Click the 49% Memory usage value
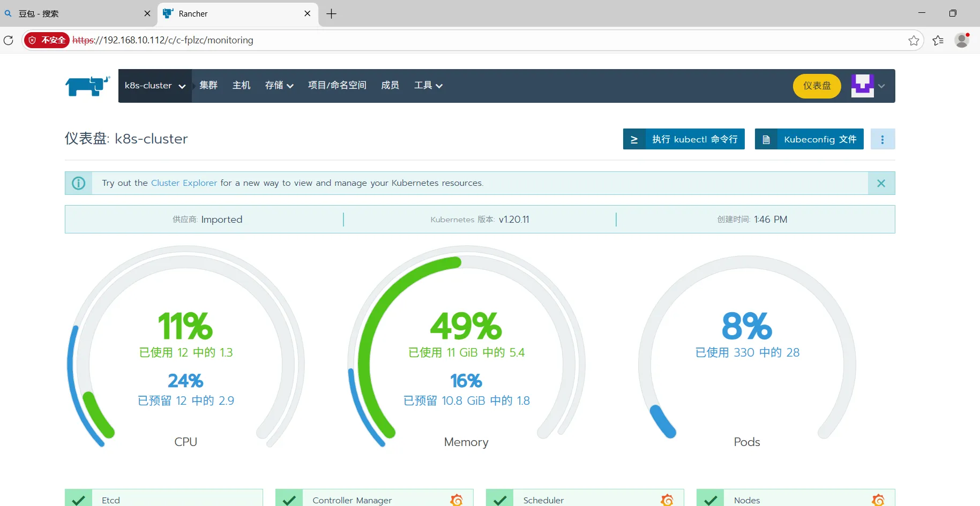The image size is (980, 506). pyautogui.click(x=466, y=326)
